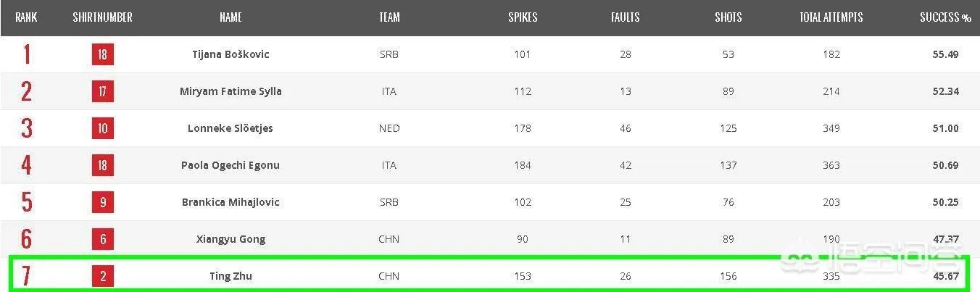Click shirt number 6 badge
The image size is (980, 292).
[x=103, y=239]
